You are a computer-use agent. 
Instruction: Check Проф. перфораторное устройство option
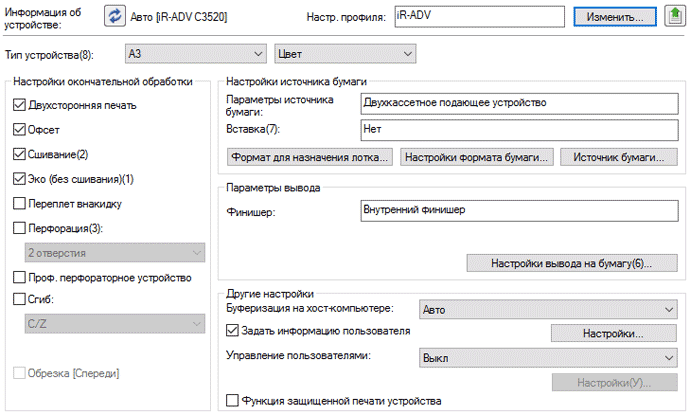click(21, 277)
